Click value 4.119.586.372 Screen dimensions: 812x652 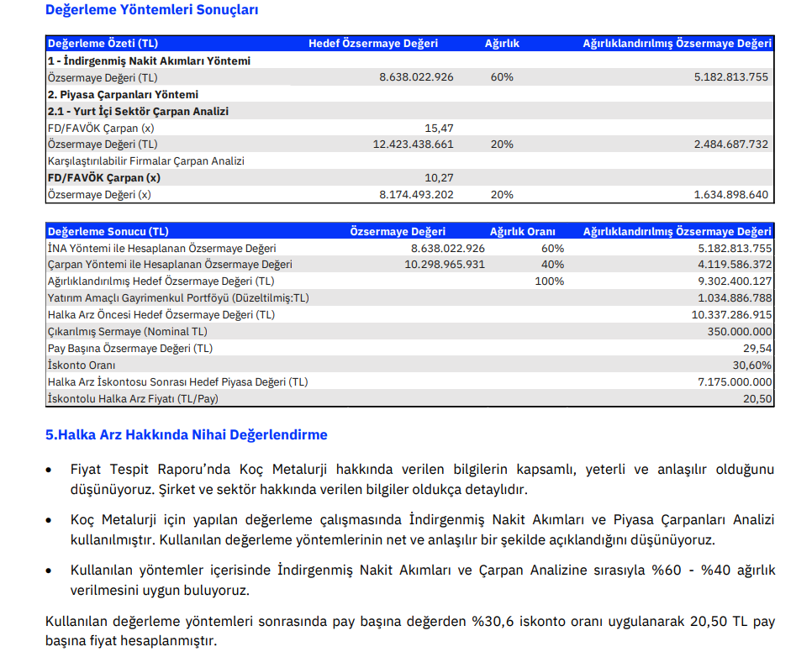click(735, 265)
